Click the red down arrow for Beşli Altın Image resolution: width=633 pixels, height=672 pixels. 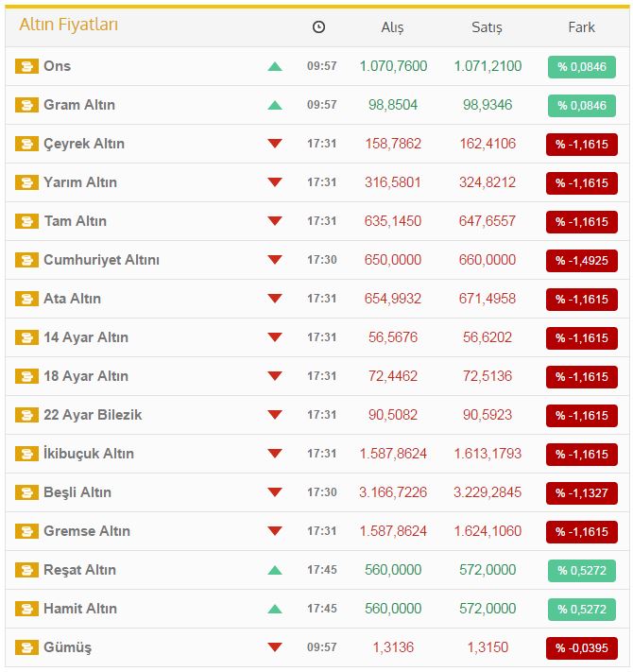pyautogui.click(x=275, y=492)
